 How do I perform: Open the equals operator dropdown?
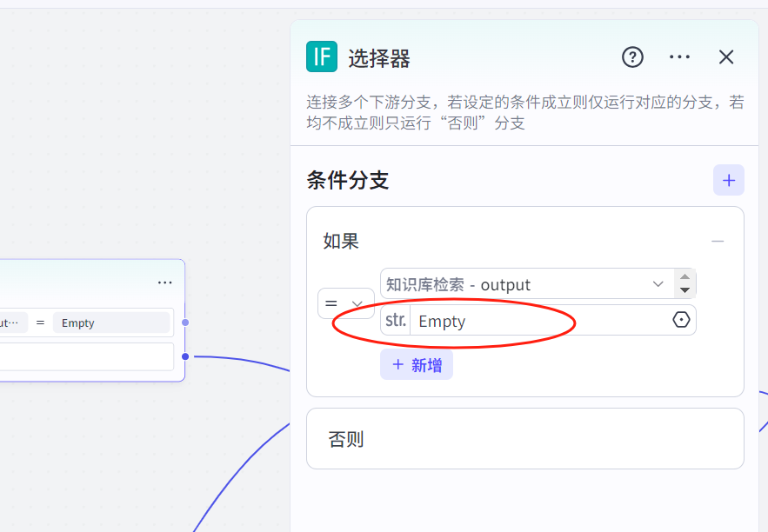click(345, 303)
